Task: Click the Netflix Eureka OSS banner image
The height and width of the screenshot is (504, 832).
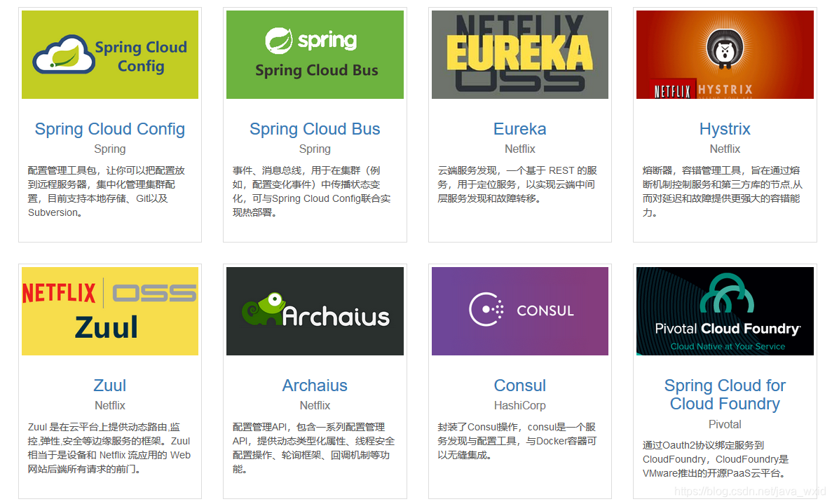Action: coord(520,55)
